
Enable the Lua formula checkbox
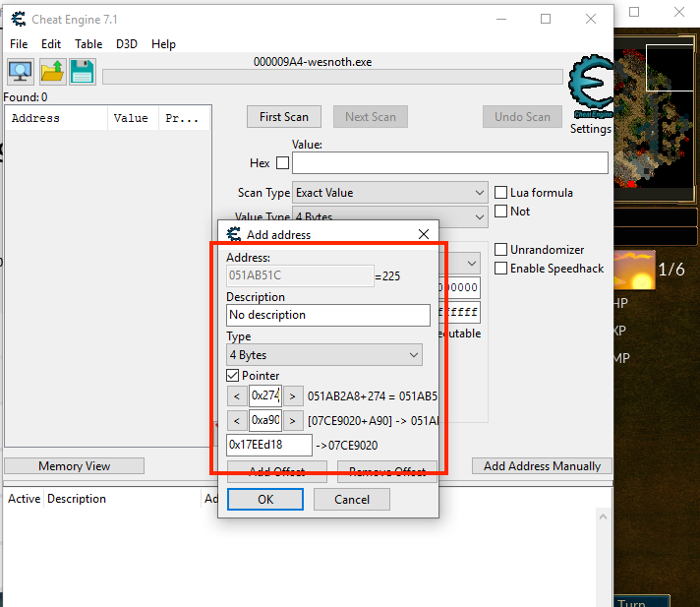click(x=500, y=193)
